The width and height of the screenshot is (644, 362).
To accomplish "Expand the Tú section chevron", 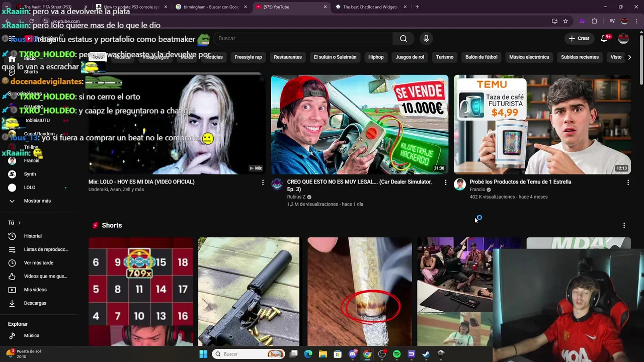I will coord(20,223).
